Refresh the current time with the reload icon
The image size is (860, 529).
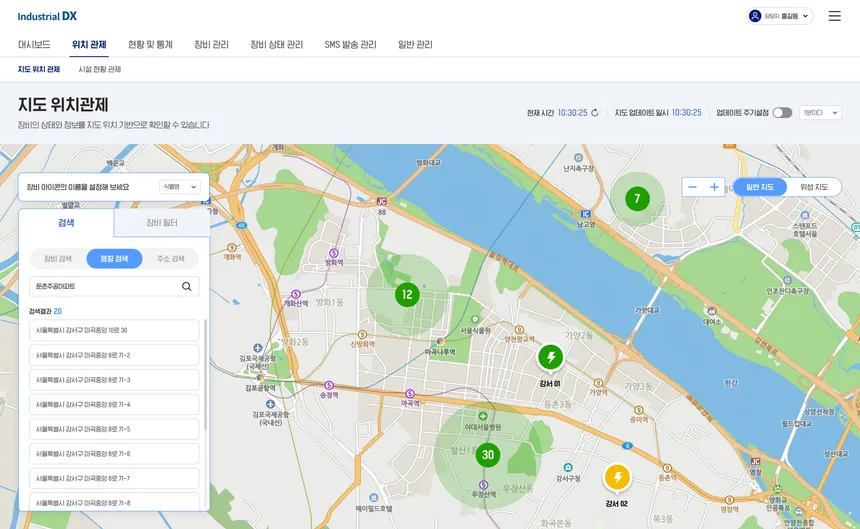[595, 112]
